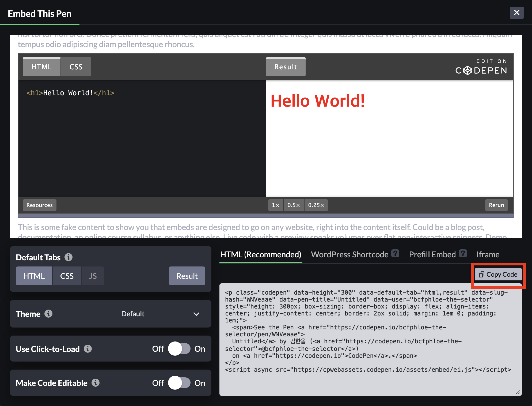Click the Make Code Editable info icon
532x406 pixels.
[96, 383]
